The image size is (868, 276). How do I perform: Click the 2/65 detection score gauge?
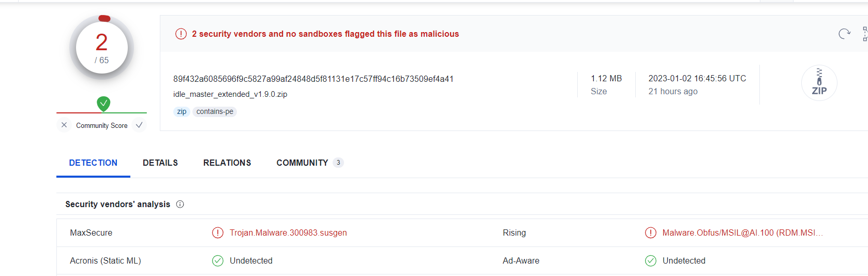pyautogui.click(x=102, y=48)
